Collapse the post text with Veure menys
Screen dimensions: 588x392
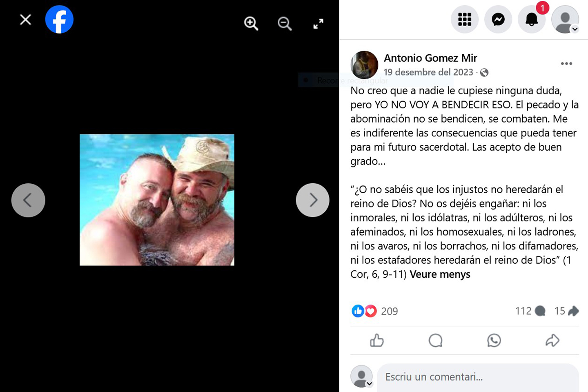(x=440, y=274)
